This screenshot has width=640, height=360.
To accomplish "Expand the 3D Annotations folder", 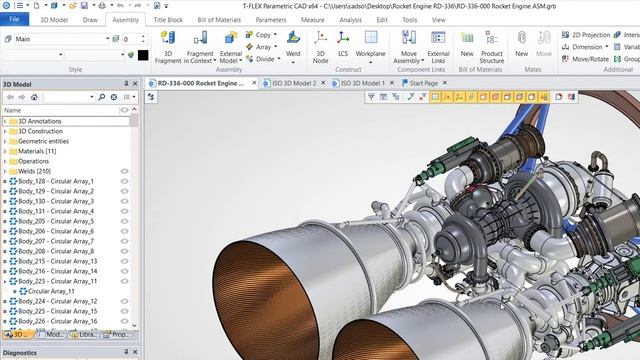I will 5,121.
